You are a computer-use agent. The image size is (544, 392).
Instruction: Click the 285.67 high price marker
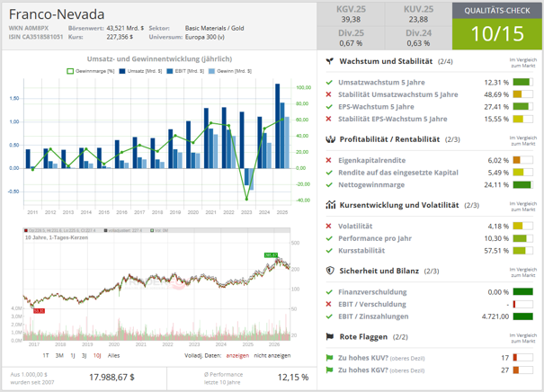(271, 255)
